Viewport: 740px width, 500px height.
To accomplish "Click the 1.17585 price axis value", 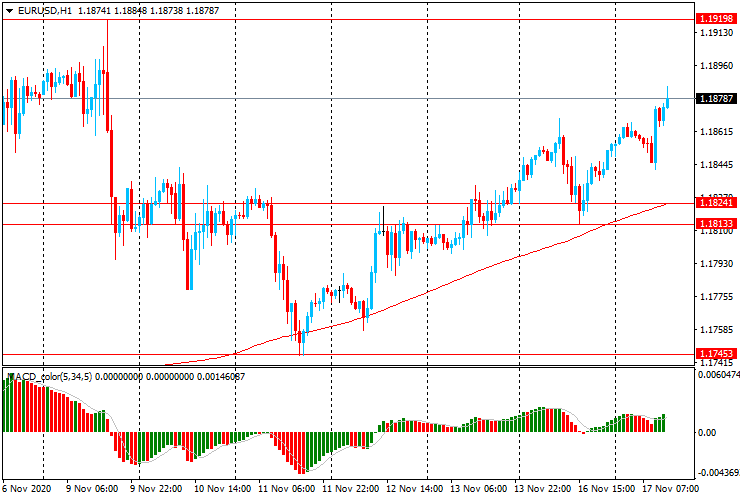I will (x=717, y=330).
